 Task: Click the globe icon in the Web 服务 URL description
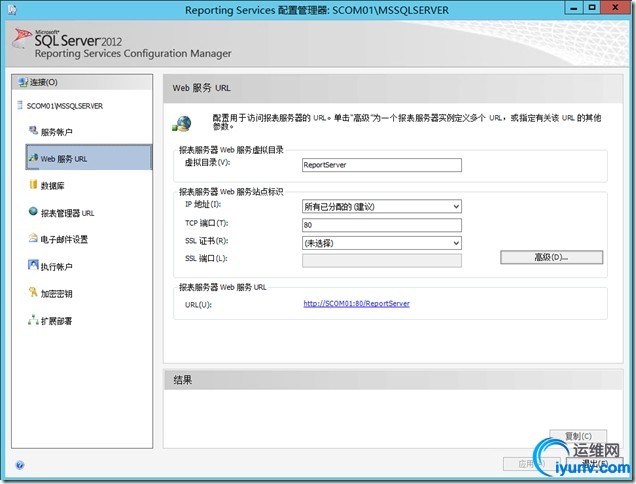(182, 124)
